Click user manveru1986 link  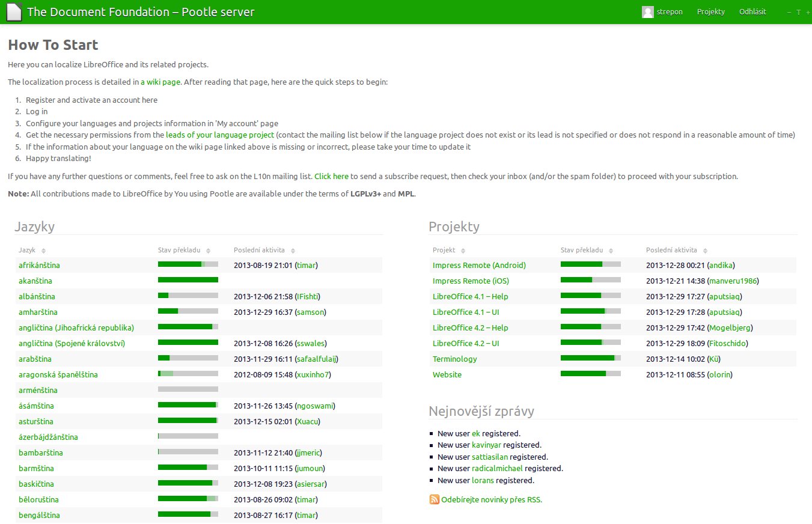pos(733,281)
